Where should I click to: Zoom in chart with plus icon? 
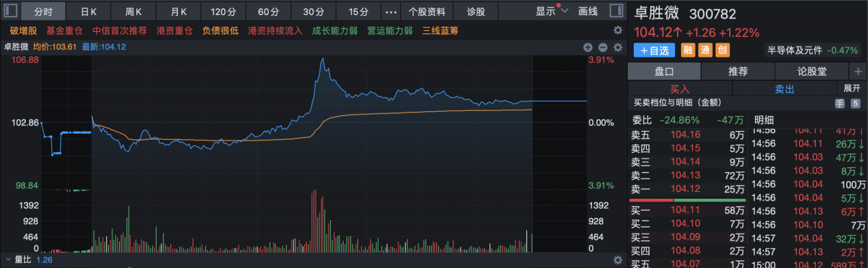coord(587,47)
